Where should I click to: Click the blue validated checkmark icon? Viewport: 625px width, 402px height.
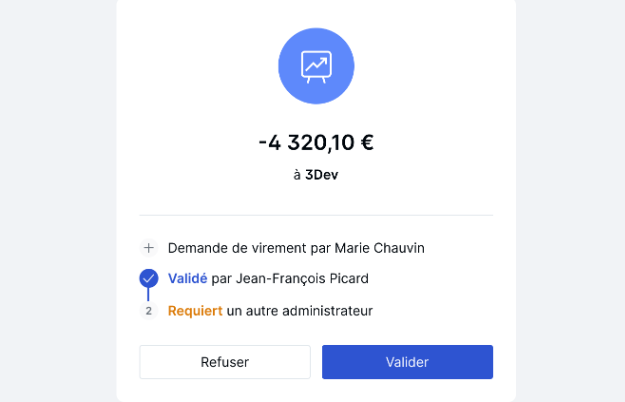tap(149, 278)
